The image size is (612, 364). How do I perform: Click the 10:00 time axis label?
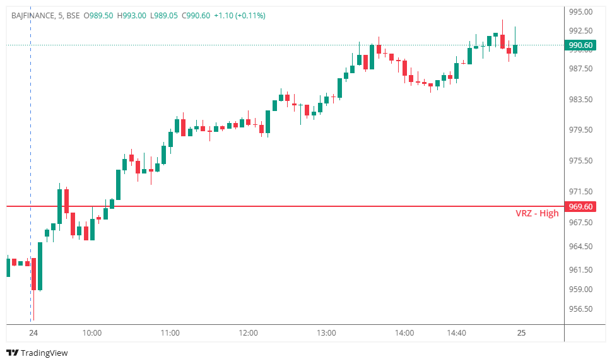tap(91, 333)
